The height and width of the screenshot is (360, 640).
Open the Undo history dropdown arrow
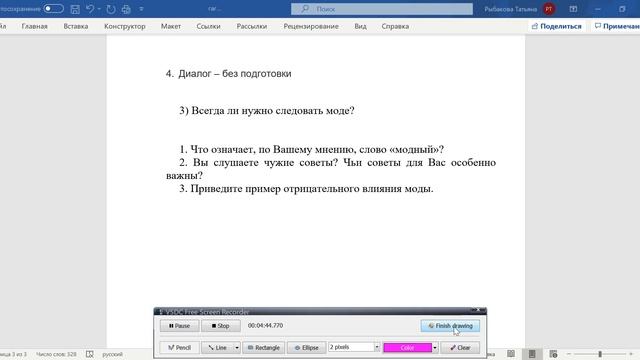click(x=99, y=9)
